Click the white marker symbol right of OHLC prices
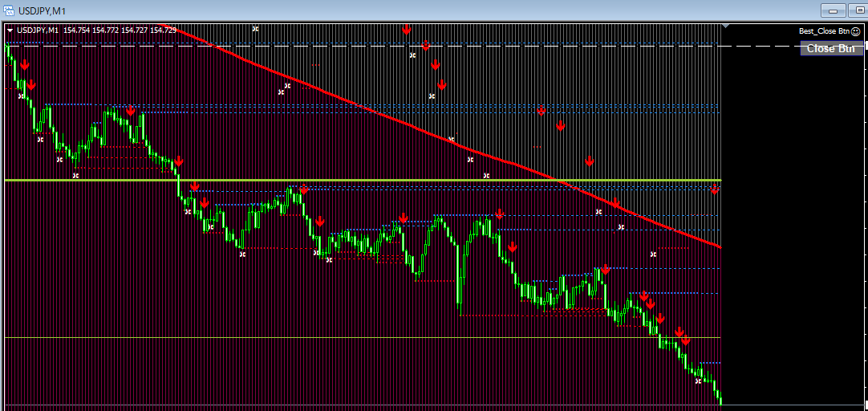Viewport: 868px width, 411px height. tap(255, 28)
